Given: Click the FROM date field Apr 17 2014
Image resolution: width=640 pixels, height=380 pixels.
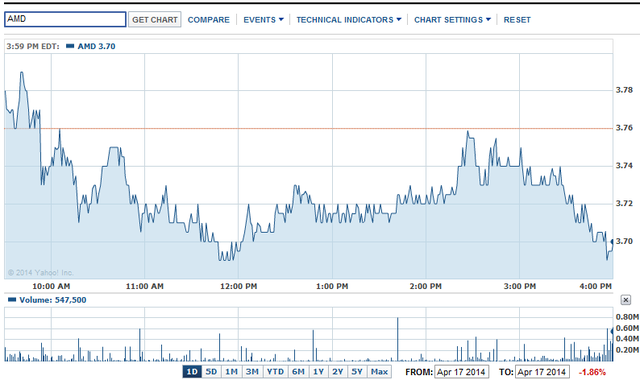Looking at the screenshot, I should tap(461, 372).
